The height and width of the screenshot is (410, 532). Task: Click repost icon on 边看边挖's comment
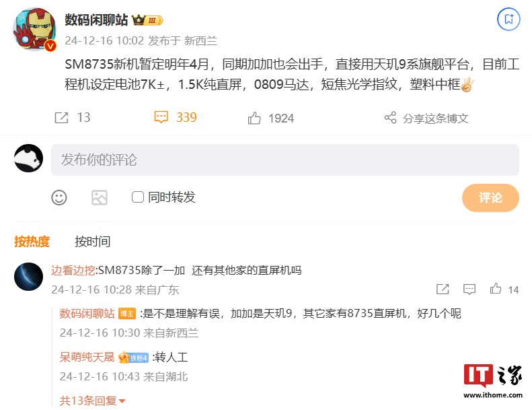pyautogui.click(x=443, y=289)
